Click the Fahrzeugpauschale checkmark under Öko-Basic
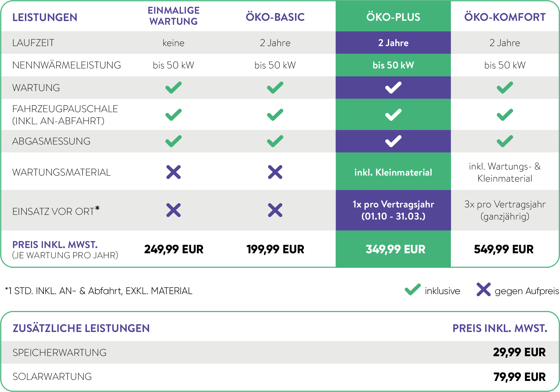The image size is (560, 392). coord(275,115)
